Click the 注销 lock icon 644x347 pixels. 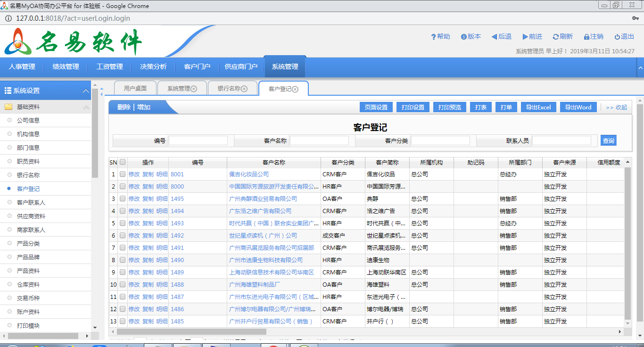click(586, 37)
